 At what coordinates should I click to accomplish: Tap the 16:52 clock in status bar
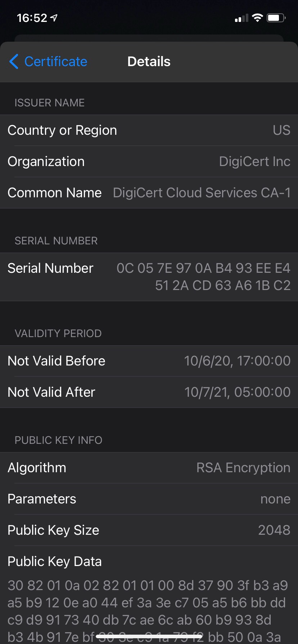32,18
